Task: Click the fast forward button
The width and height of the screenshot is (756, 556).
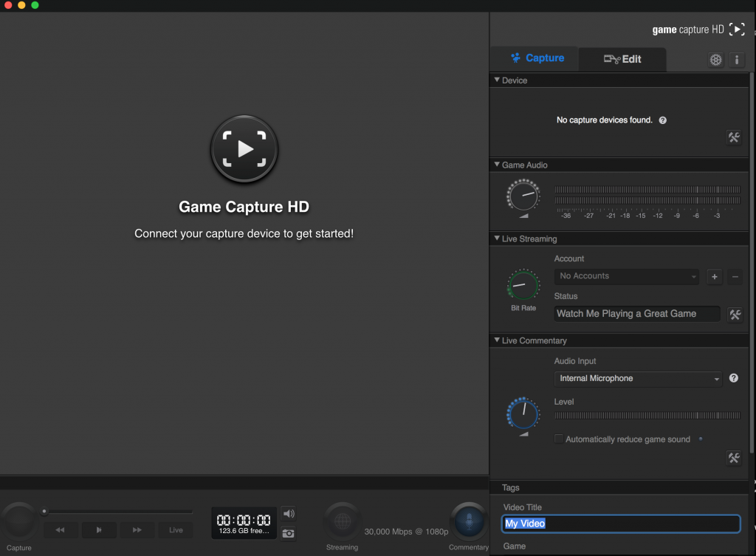Action: tap(137, 530)
